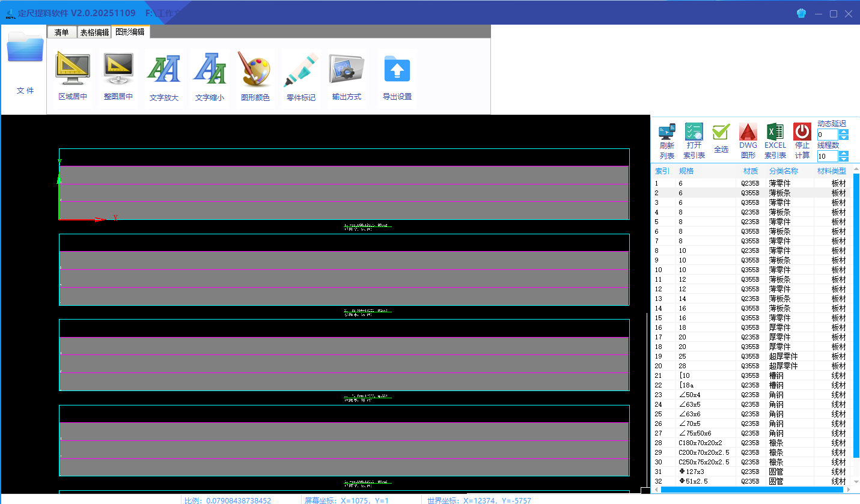Click the 线程数 input field
This screenshot has height=504, width=860.
[x=827, y=156]
